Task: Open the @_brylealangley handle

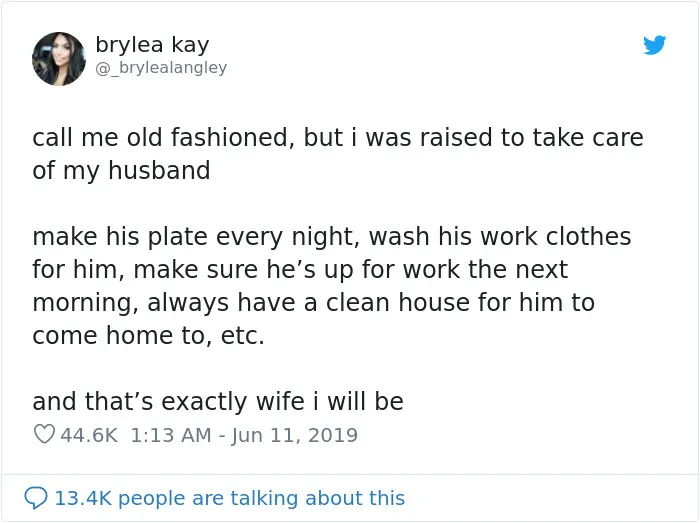Action: pyautogui.click(x=161, y=68)
